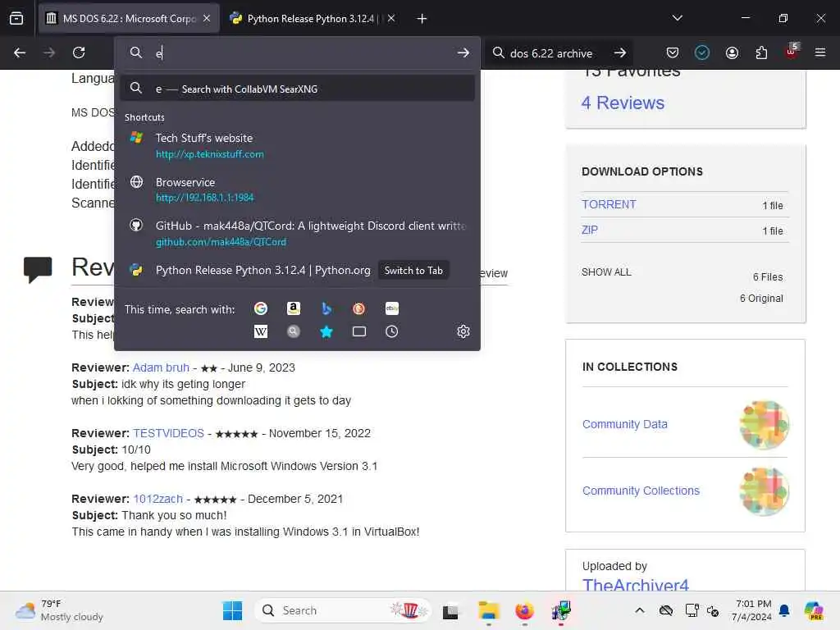This screenshot has height=630, width=840.
Task: Close the Python Release tab
Action: [391, 18]
